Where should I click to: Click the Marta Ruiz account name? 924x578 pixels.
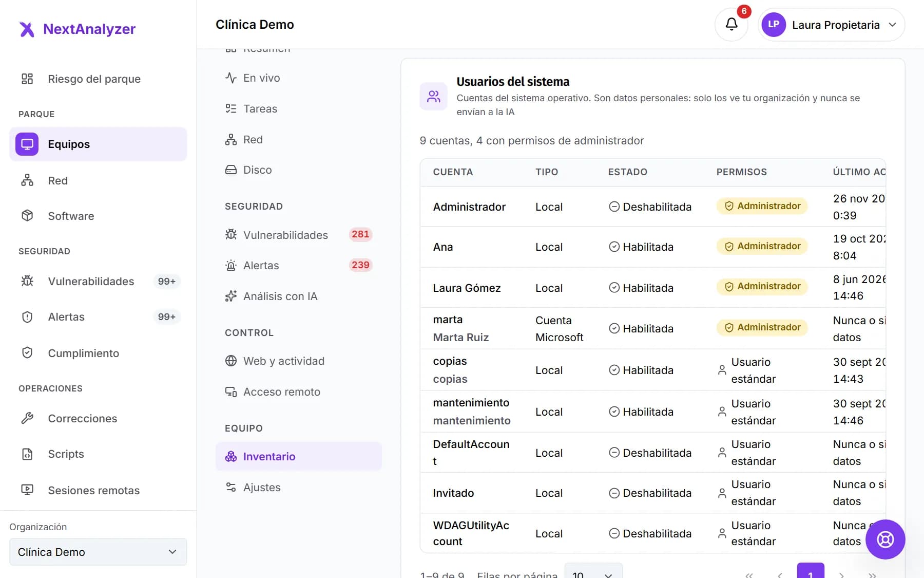[461, 338]
